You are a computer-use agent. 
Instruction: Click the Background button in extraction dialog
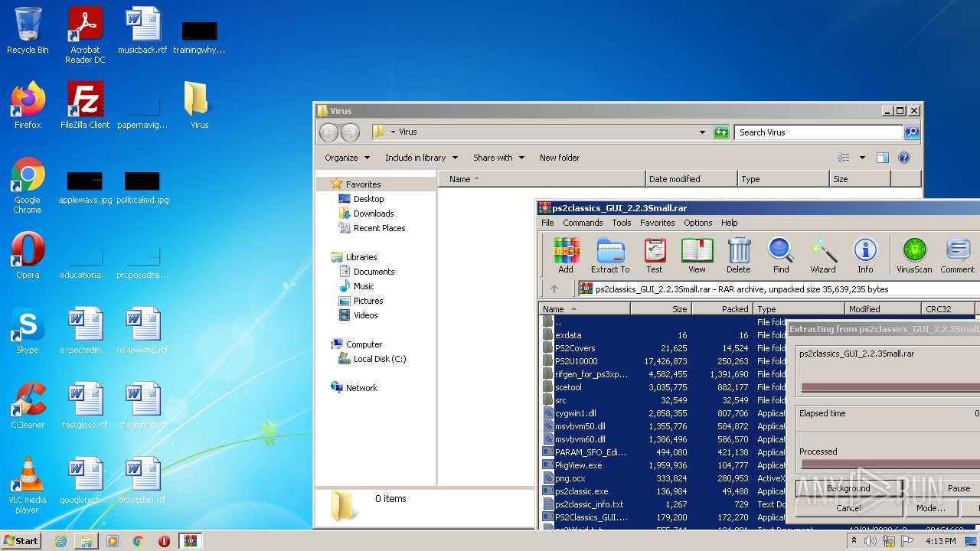[848, 488]
